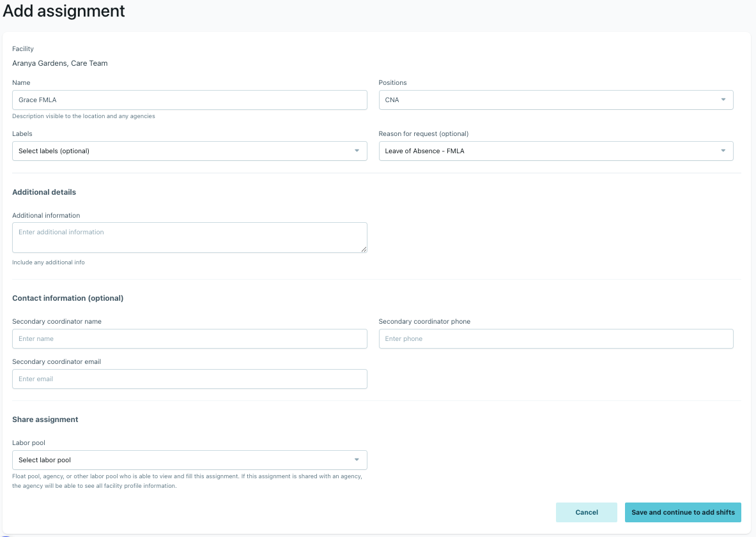Screen dimensions: 756x537
Task: Click the Cancel button
Action: [x=586, y=513]
